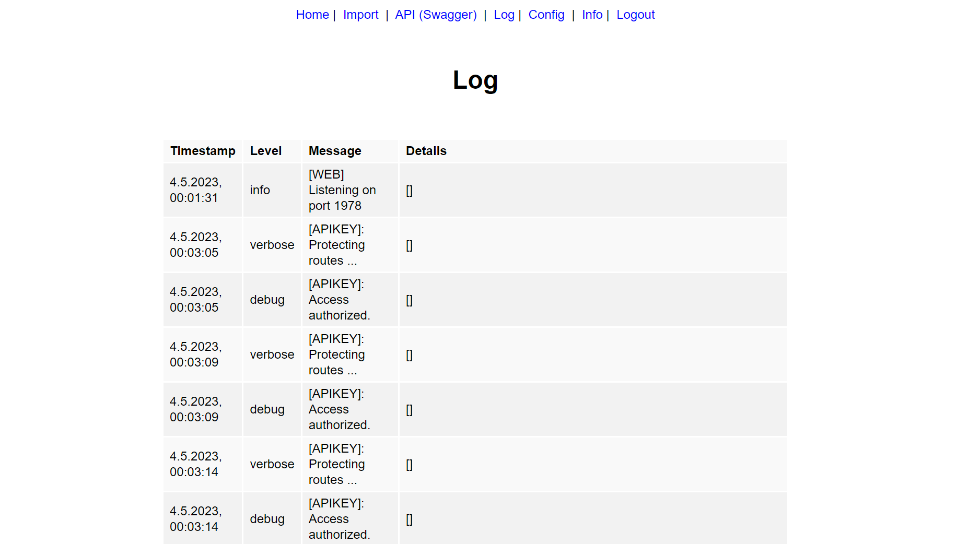Select 'Access authorized' message at 00:03:09
This screenshot has width=980, height=544.
tap(350, 409)
